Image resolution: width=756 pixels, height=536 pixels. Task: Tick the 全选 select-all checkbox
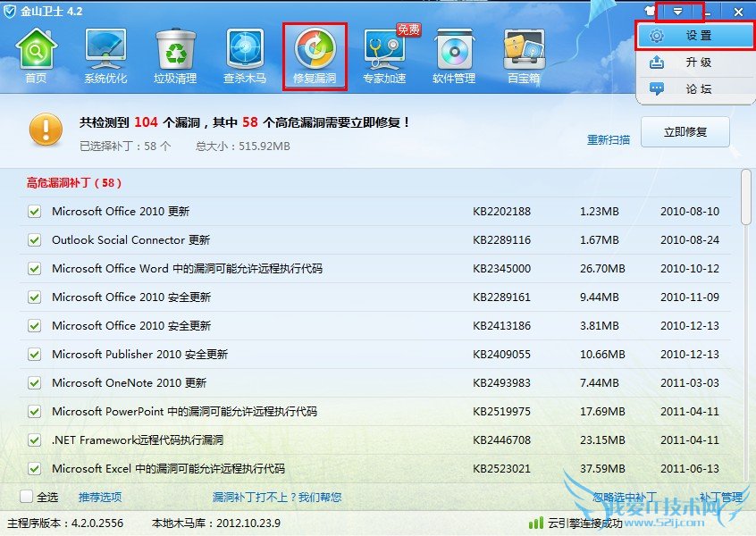pos(26,497)
